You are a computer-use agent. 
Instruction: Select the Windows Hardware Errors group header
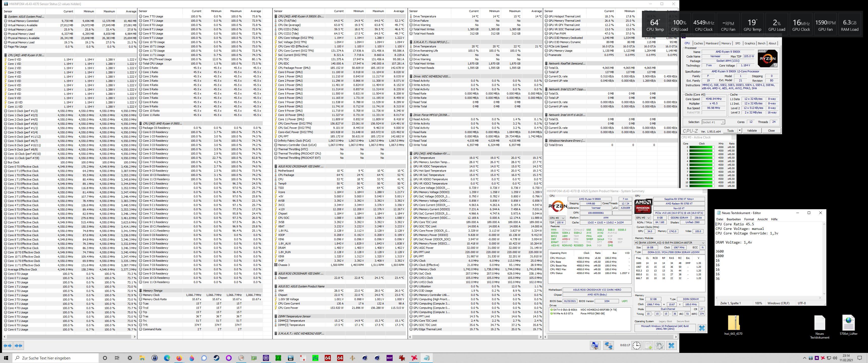coord(611,141)
